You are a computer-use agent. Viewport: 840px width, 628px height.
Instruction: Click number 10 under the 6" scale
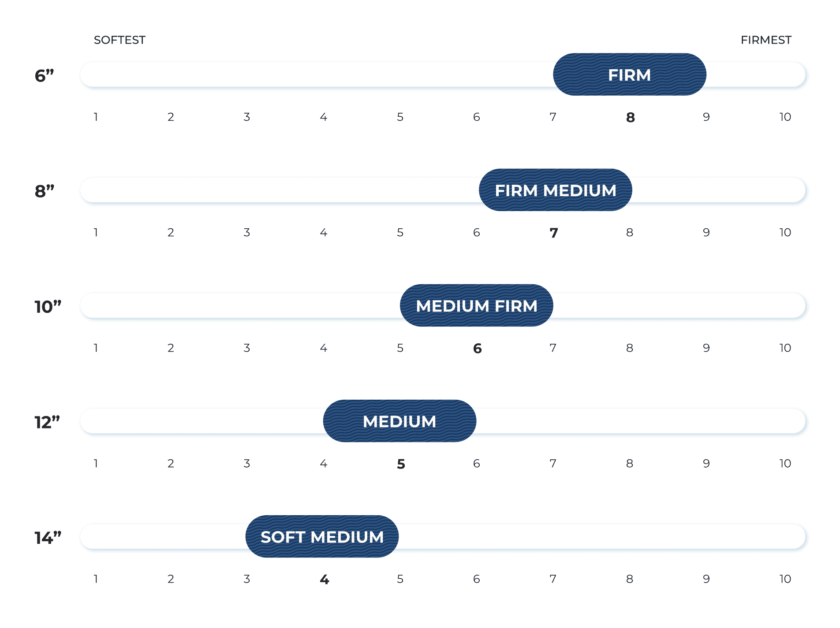tap(784, 117)
